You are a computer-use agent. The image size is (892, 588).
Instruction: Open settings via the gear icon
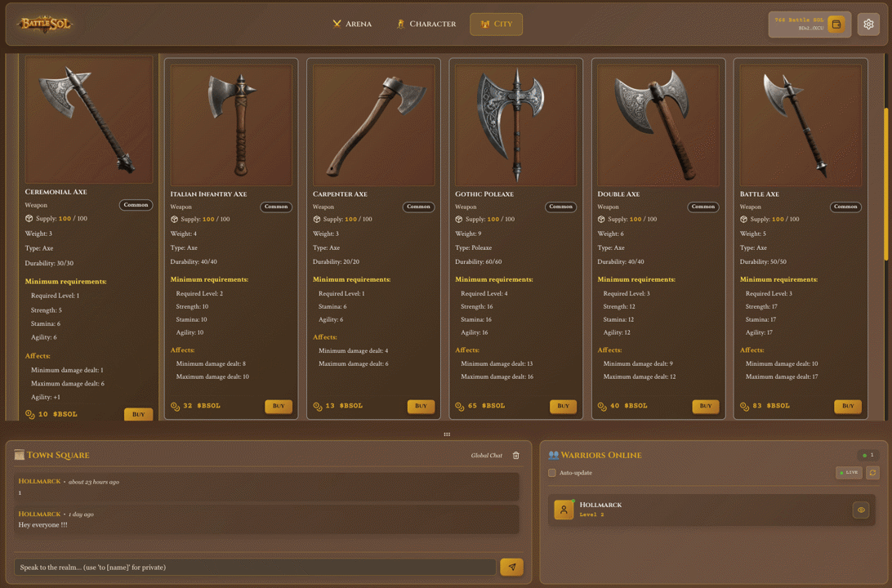(x=868, y=24)
